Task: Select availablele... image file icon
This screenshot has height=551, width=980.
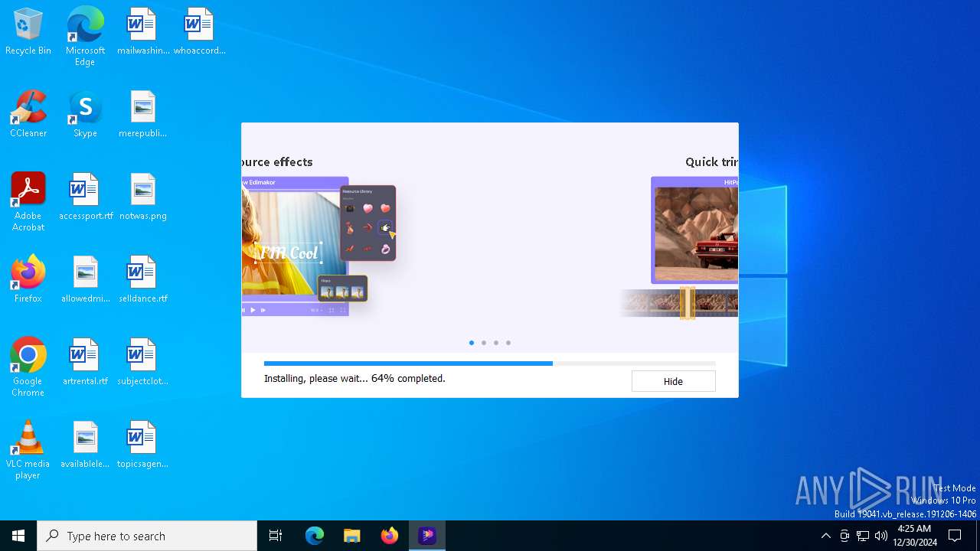Action: pos(85,445)
